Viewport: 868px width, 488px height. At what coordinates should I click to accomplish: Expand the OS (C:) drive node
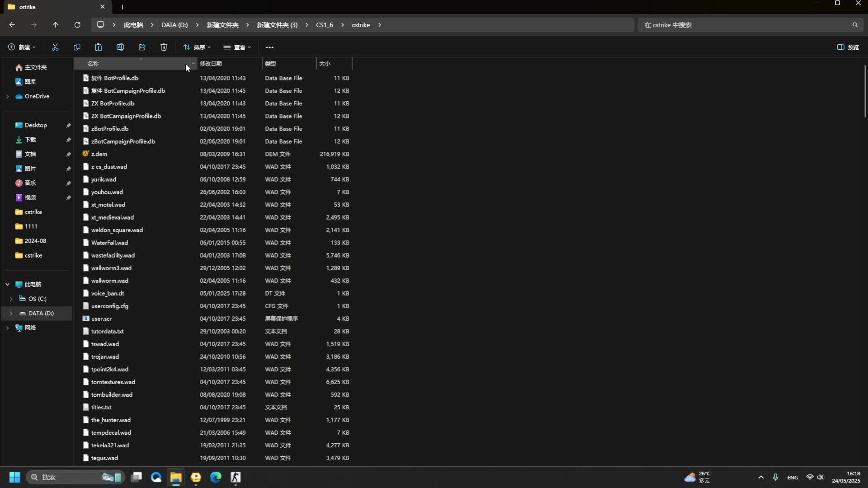click(11, 299)
